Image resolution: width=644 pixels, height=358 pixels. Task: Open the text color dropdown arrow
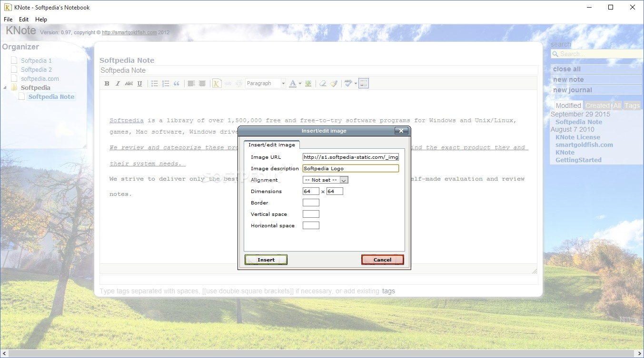coord(300,84)
